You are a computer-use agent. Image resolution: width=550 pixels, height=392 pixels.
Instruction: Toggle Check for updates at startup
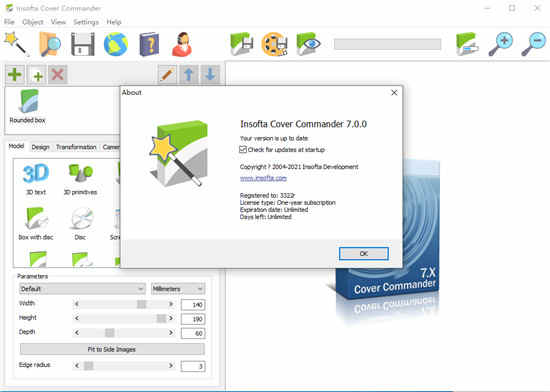pos(243,150)
